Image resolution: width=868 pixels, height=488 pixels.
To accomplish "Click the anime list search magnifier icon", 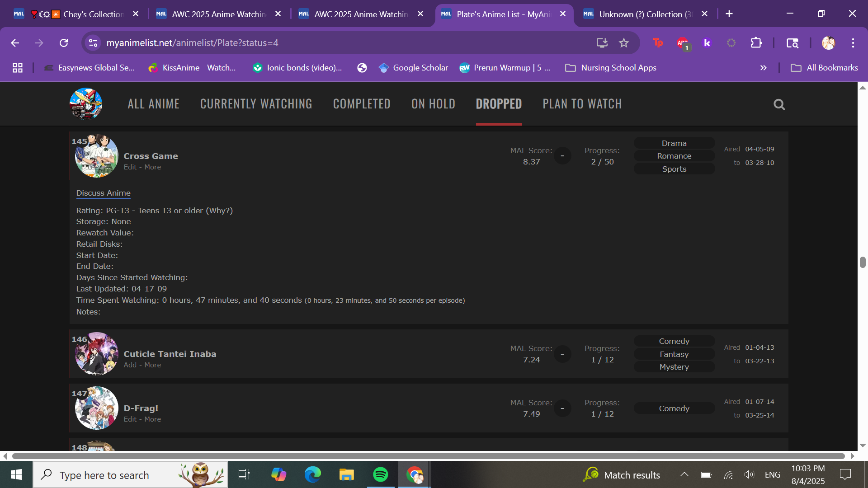I will [779, 104].
